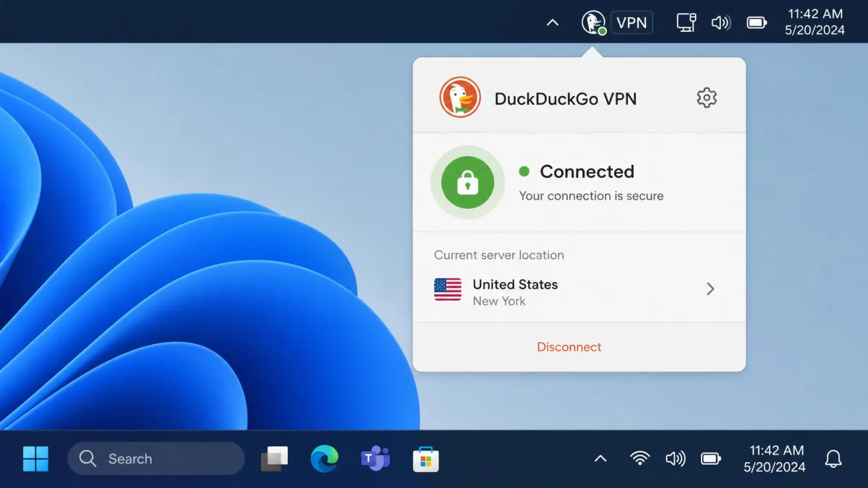The width and height of the screenshot is (868, 488).
Task: Click the DuckDuckGo duck logo in popup
Action: pos(460,98)
